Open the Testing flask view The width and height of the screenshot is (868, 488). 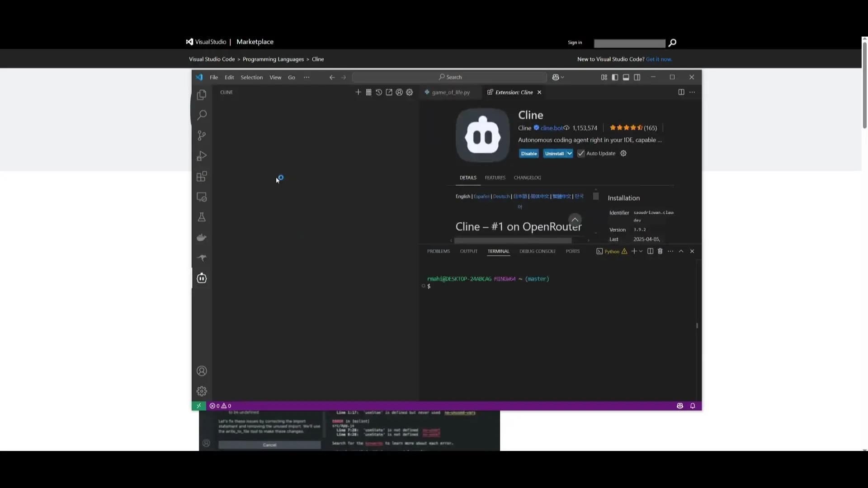tap(202, 217)
